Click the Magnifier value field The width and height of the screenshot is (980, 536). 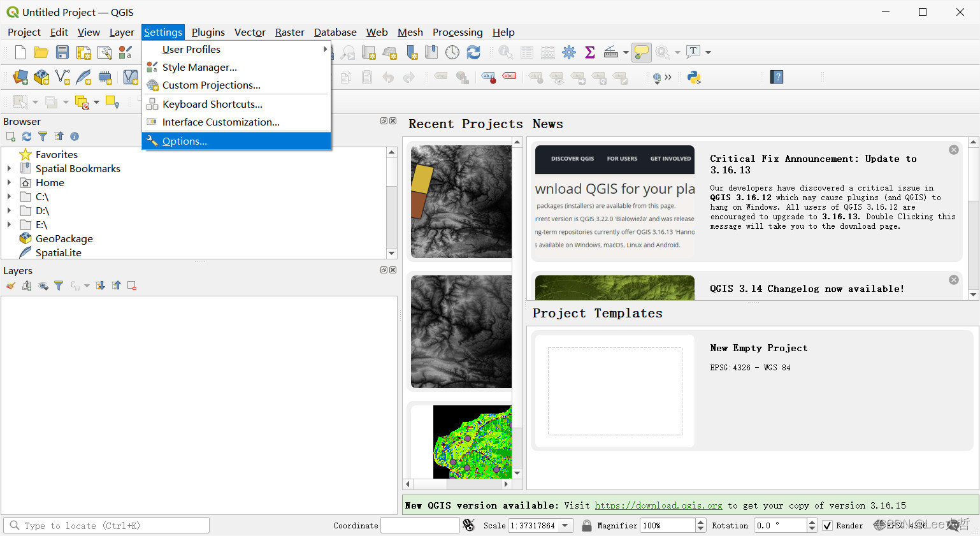click(x=667, y=526)
